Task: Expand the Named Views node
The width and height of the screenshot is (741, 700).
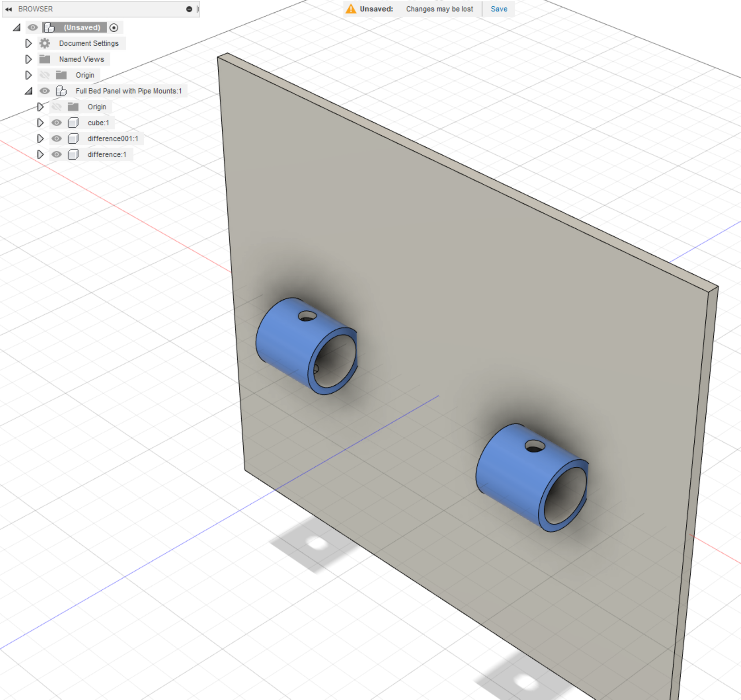Action: [28, 59]
